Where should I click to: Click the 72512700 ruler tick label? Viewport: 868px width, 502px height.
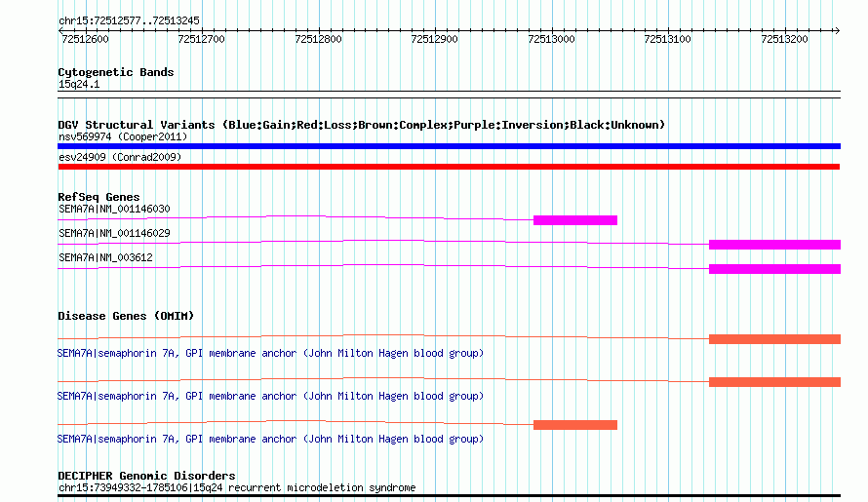(x=202, y=39)
